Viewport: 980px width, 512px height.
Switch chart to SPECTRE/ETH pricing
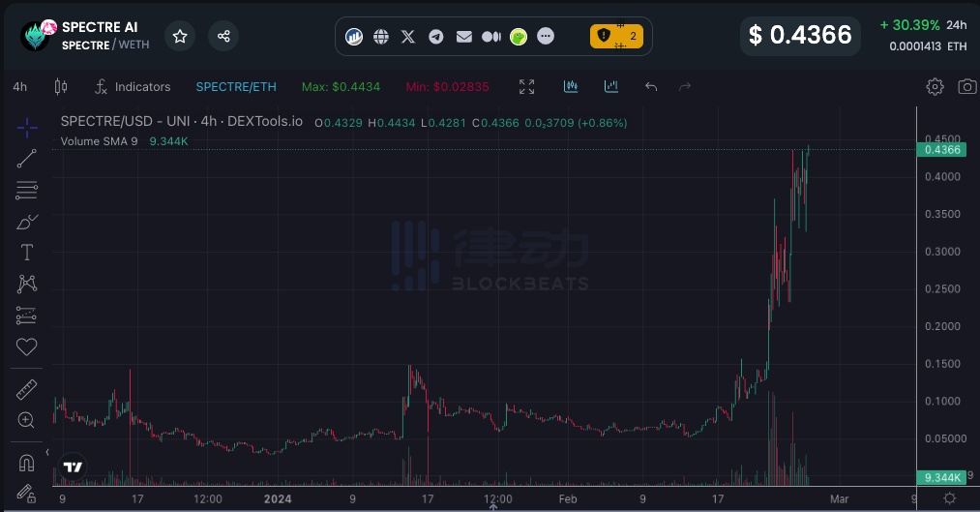(x=236, y=87)
